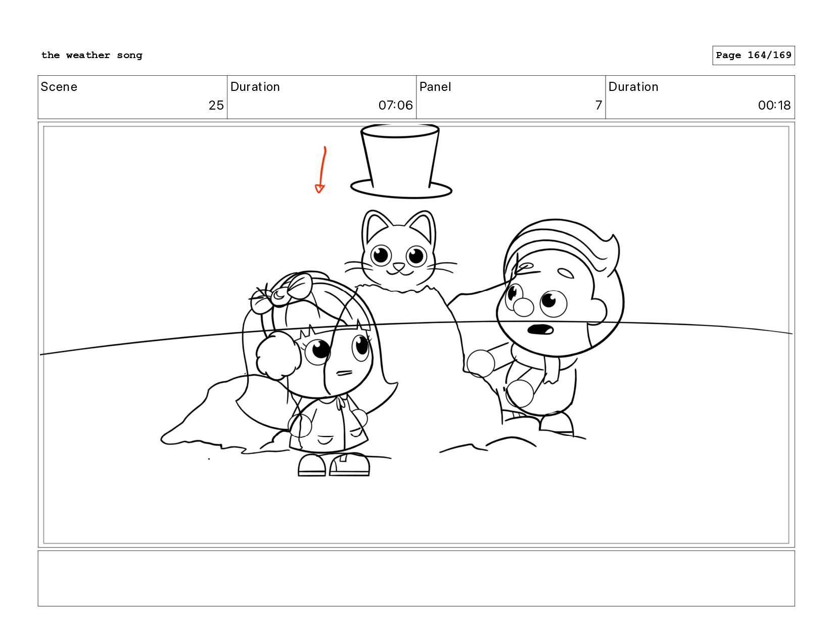Click the panel duration value '00:18'
Screen dimensions: 834x644
tap(774, 105)
